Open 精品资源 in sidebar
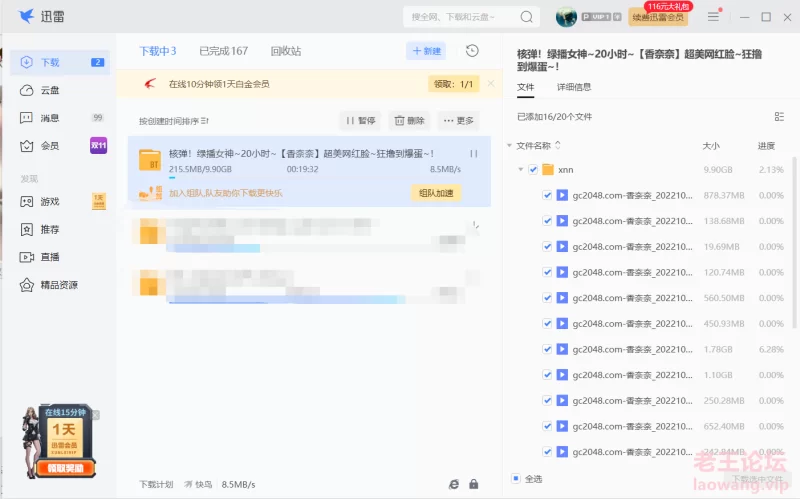The width and height of the screenshot is (800, 499). point(60,285)
